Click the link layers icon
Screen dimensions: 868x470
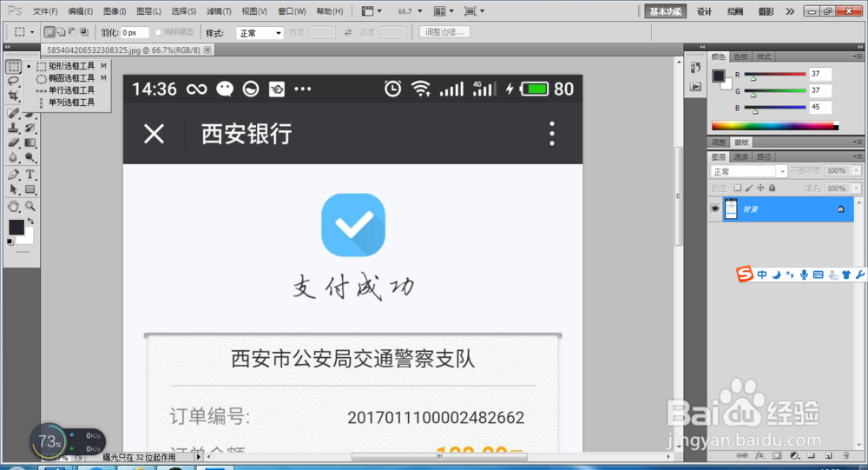[x=742, y=455]
